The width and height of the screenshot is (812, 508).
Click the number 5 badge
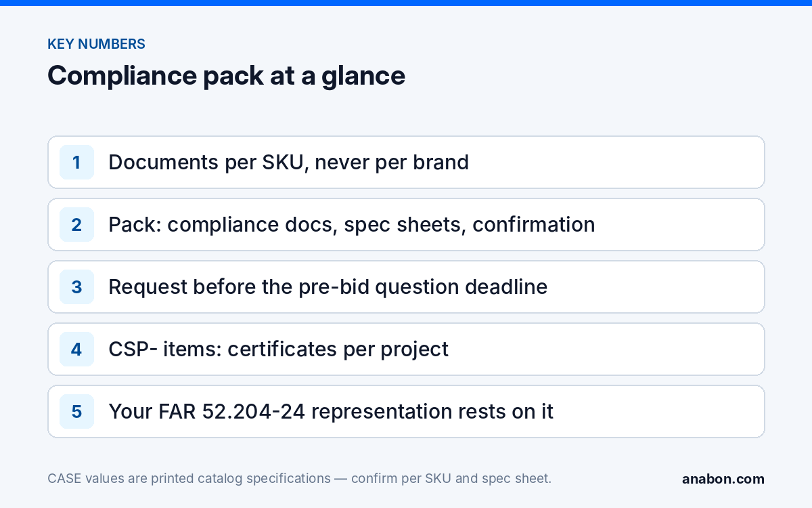point(76,412)
